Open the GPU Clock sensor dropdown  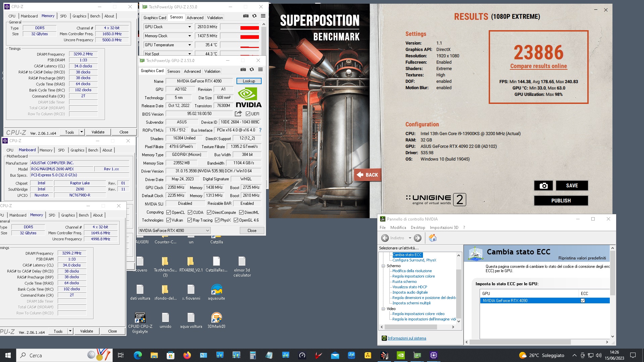(190, 27)
